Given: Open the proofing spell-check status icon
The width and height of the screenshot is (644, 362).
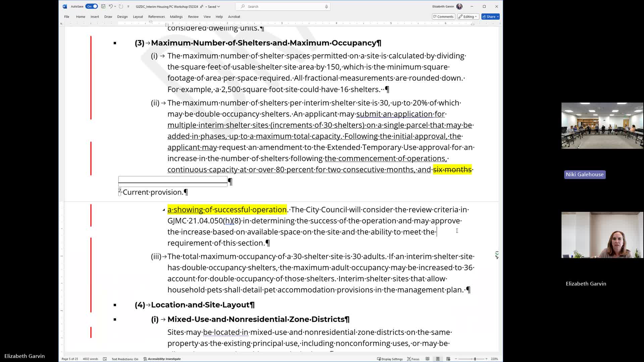Looking at the screenshot, I should [x=105, y=359].
